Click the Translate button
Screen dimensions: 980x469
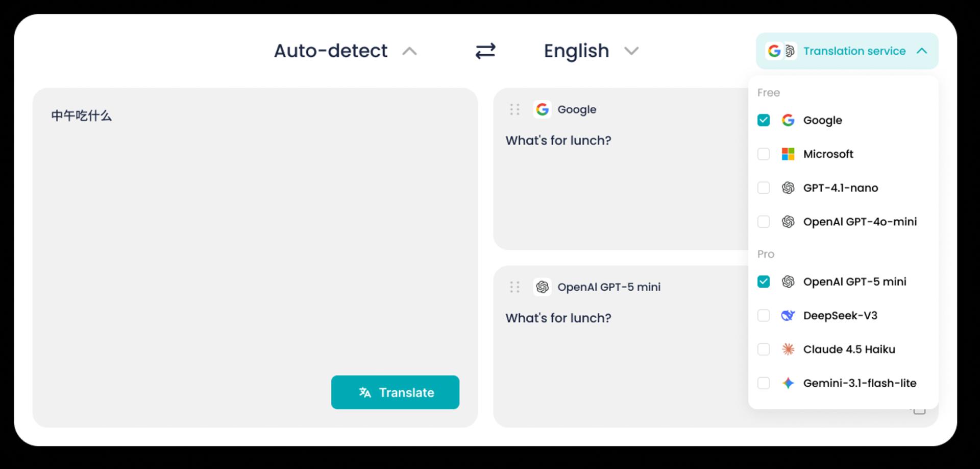395,392
